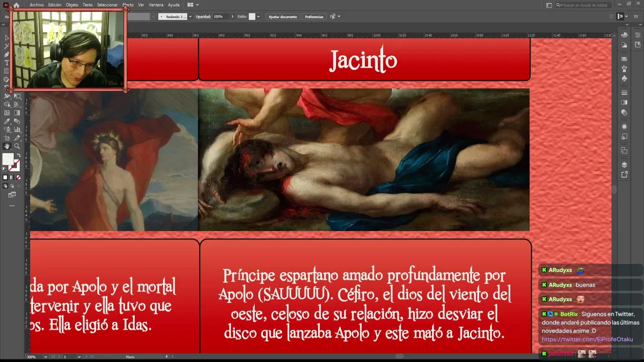Click the Ajustar documento button
Image resolution: width=644 pixels, height=362 pixels.
click(283, 17)
